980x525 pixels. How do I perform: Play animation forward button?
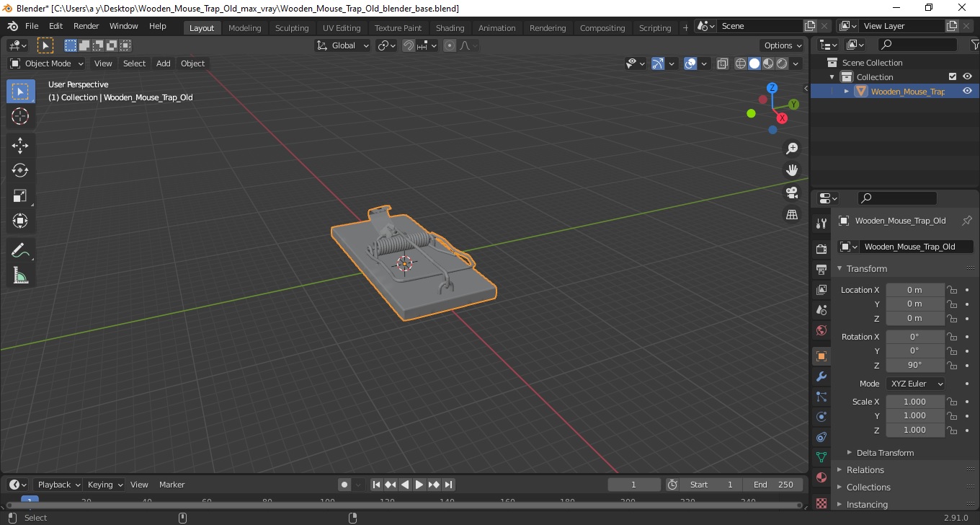[419, 485]
